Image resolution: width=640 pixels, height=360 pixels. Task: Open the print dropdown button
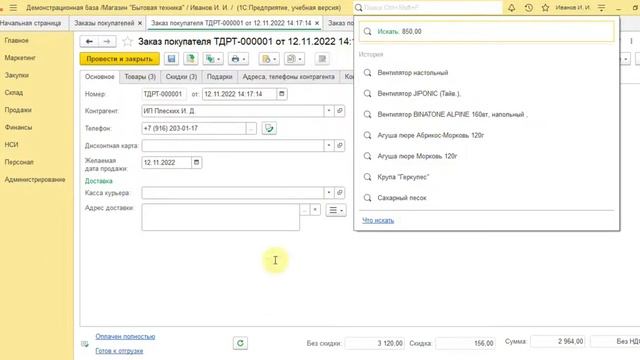pos(238,59)
